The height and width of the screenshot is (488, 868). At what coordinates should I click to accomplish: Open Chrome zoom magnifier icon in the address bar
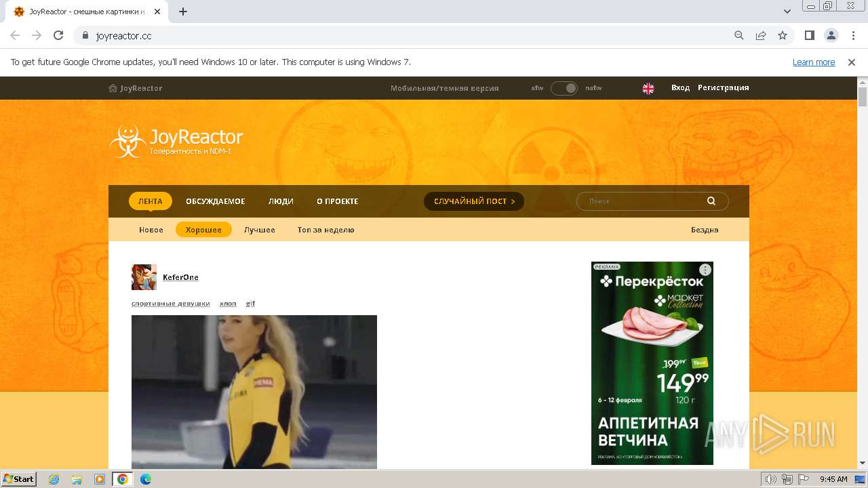[739, 36]
